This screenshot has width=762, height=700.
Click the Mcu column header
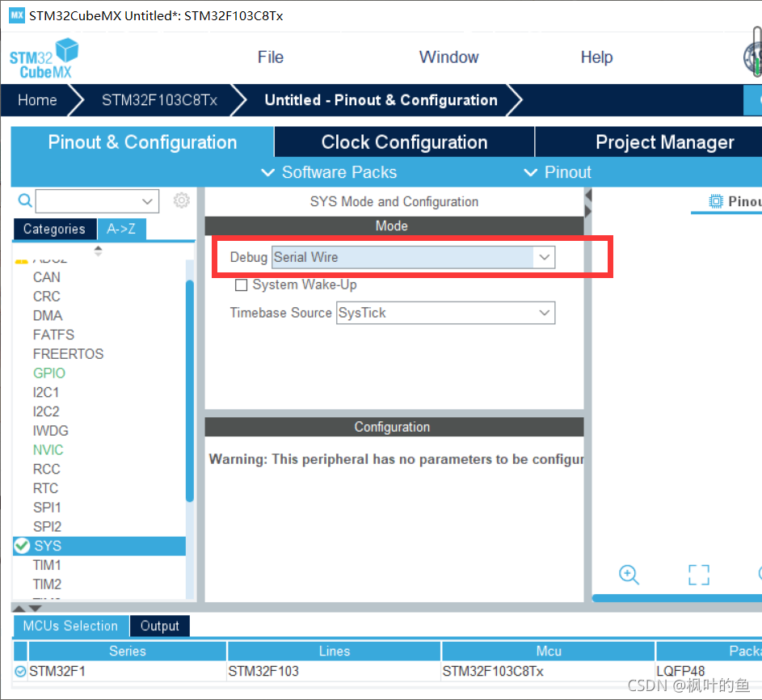[549, 651]
